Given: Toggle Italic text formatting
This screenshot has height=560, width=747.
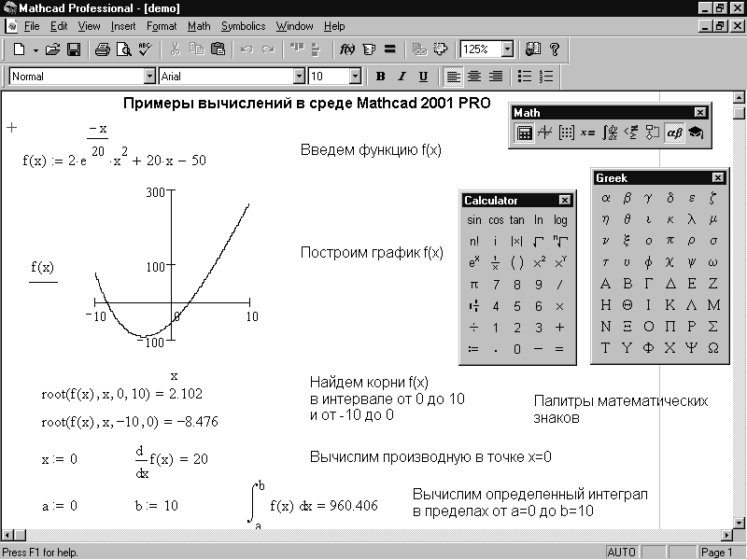Looking at the screenshot, I should coord(402,77).
